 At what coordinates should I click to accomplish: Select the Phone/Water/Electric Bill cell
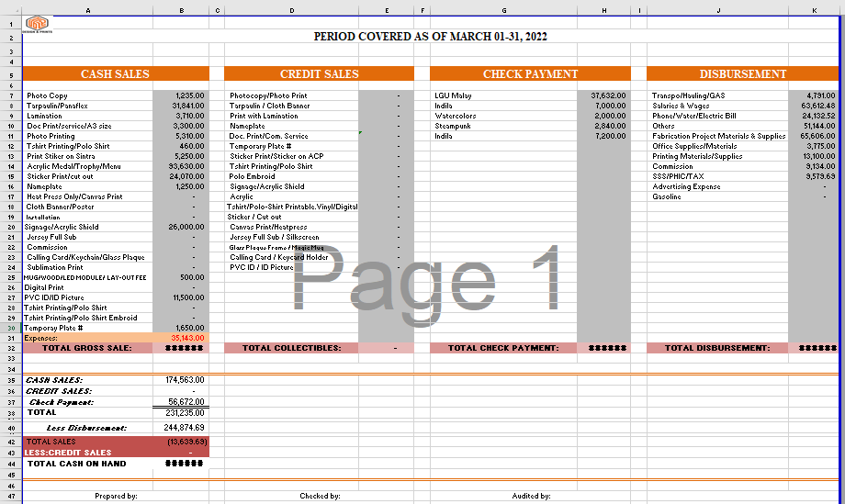pyautogui.click(x=718, y=116)
